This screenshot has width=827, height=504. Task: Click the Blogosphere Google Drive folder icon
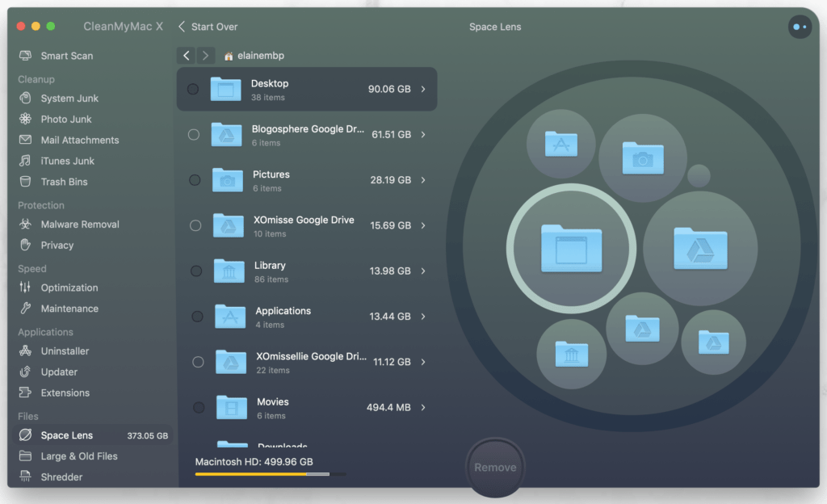(227, 134)
